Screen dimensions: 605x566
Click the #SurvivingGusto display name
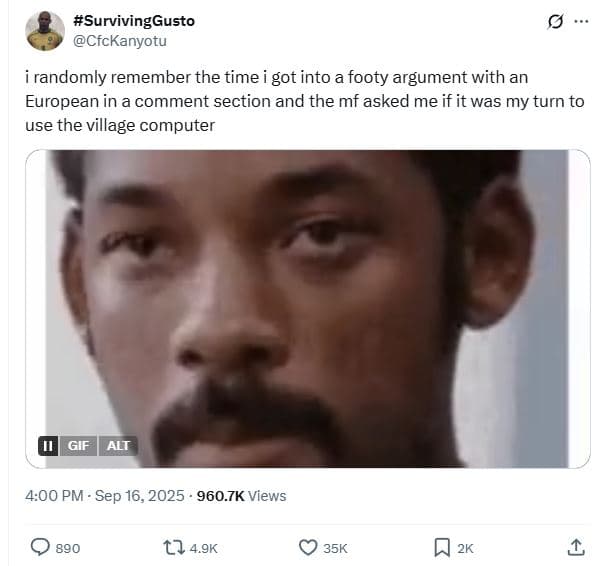click(134, 21)
